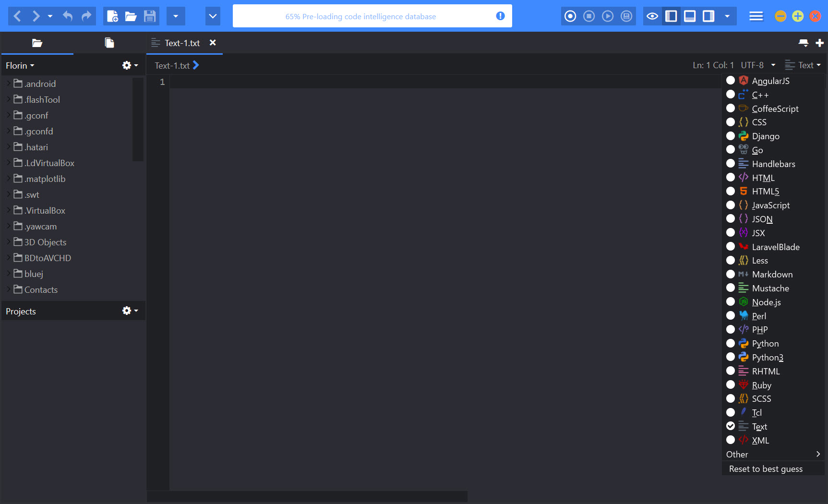The width and height of the screenshot is (828, 504).
Task: Select CoffeeScript language option
Action: click(x=773, y=108)
